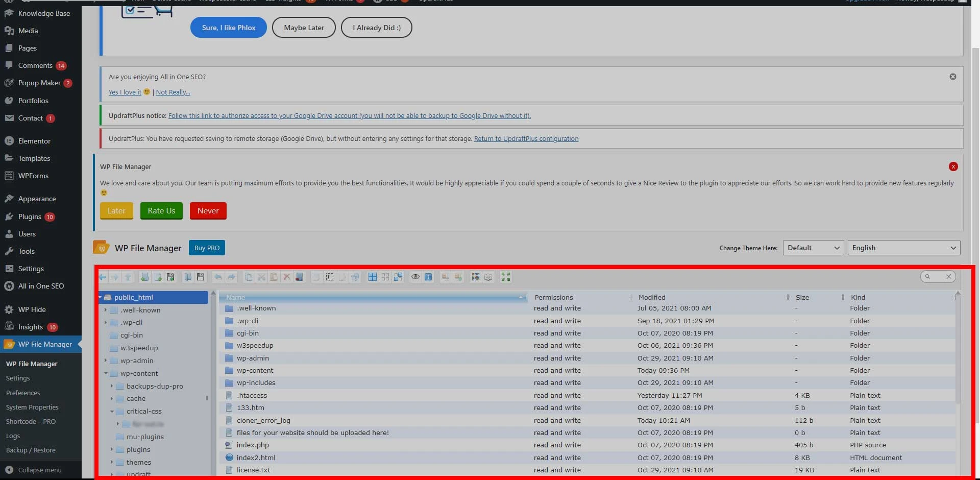This screenshot has height=480, width=980.
Task: Click Return to UpdraftPlus configuration link
Action: pyautogui.click(x=526, y=138)
